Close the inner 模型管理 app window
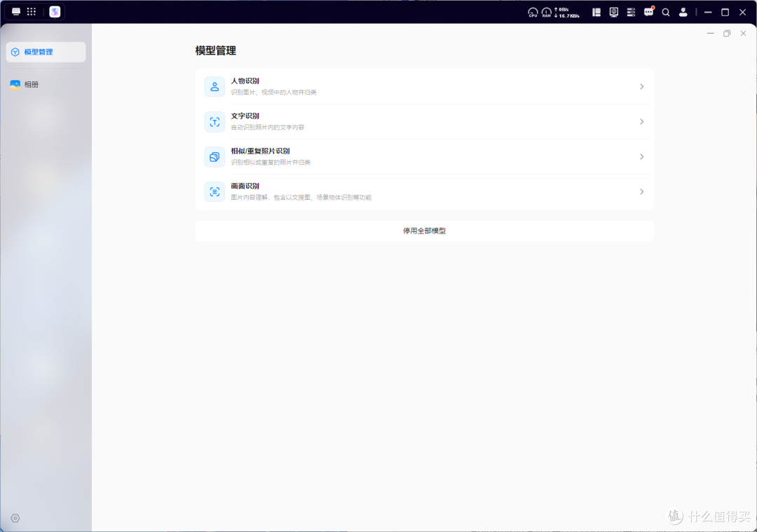The width and height of the screenshot is (757, 532). [744, 34]
